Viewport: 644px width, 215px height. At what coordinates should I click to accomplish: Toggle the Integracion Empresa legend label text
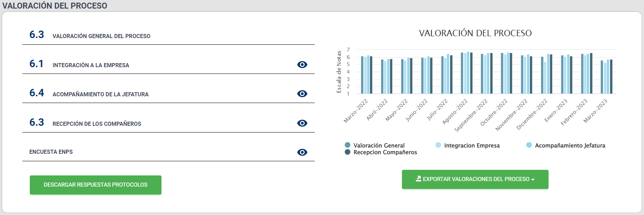coord(472,146)
